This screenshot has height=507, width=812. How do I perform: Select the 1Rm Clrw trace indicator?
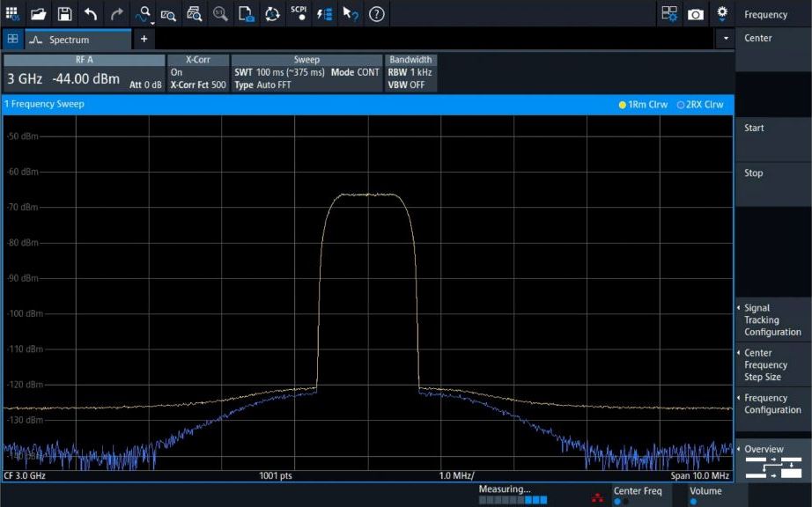pos(643,105)
